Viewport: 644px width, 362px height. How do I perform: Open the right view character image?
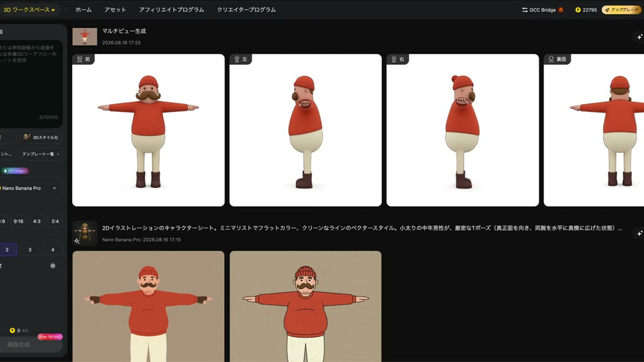[462, 130]
